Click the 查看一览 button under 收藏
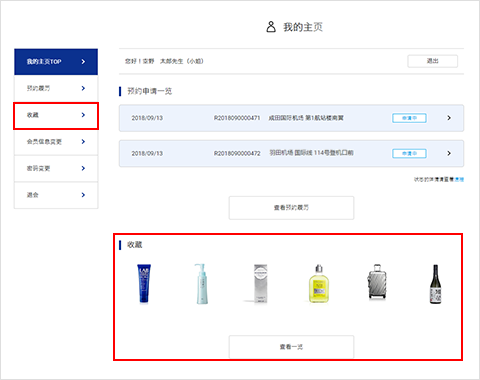The image size is (480, 380). pyautogui.click(x=291, y=347)
